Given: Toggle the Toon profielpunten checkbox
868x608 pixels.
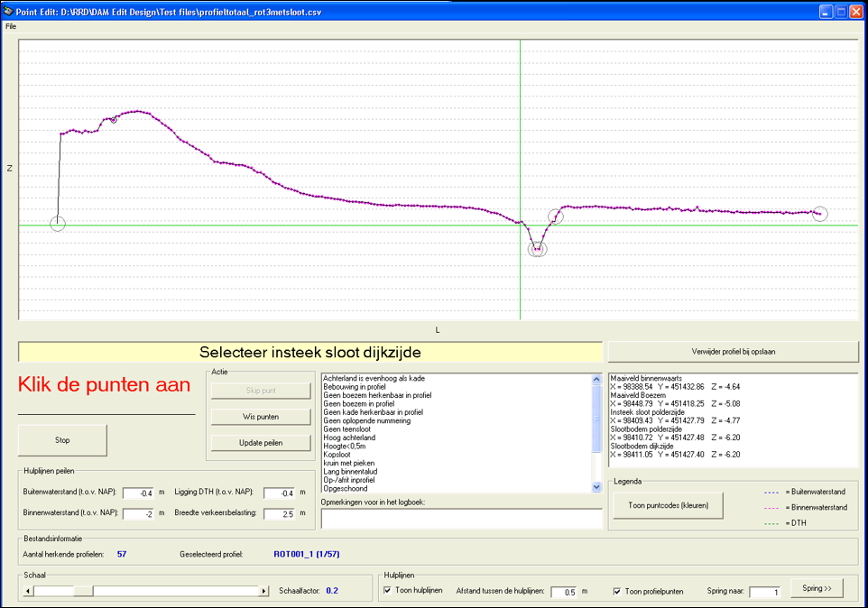Looking at the screenshot, I should pos(617,591).
